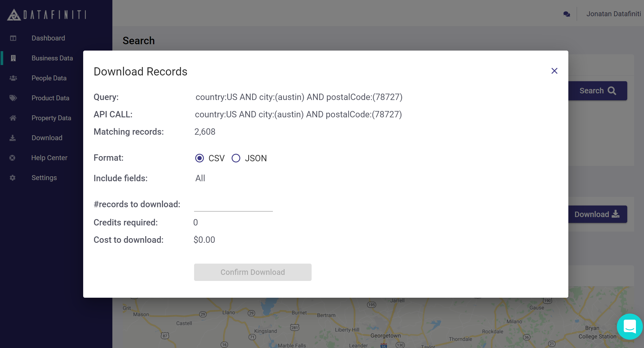Go to Help Center menu item
This screenshot has height=348, width=644.
tap(49, 158)
